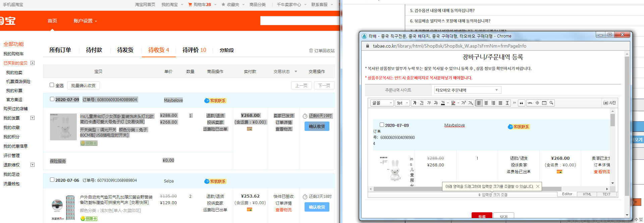This screenshot has width=644, height=223.
Task: Show more toolbar items with double chevron
Action: pyautogui.click(x=514, y=103)
